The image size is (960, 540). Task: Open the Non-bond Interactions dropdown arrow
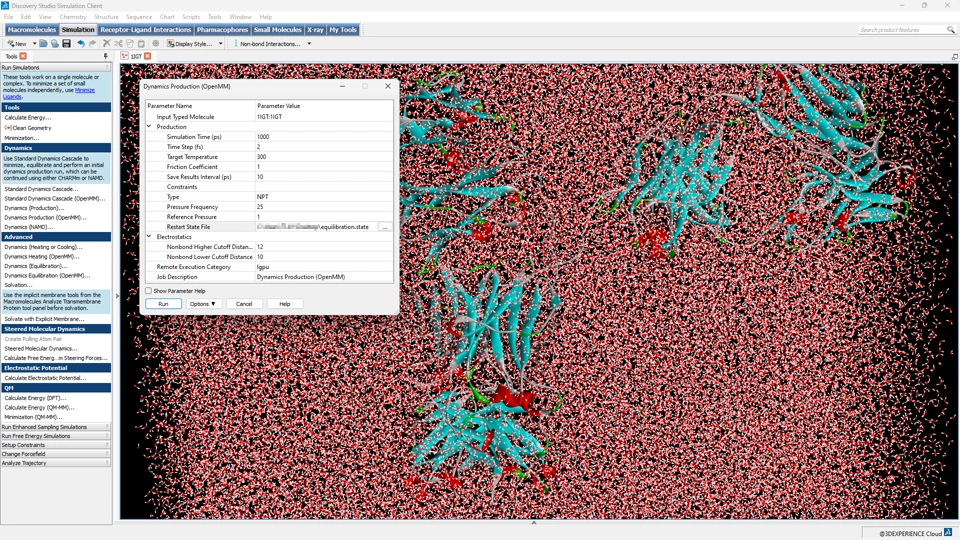[x=309, y=43]
